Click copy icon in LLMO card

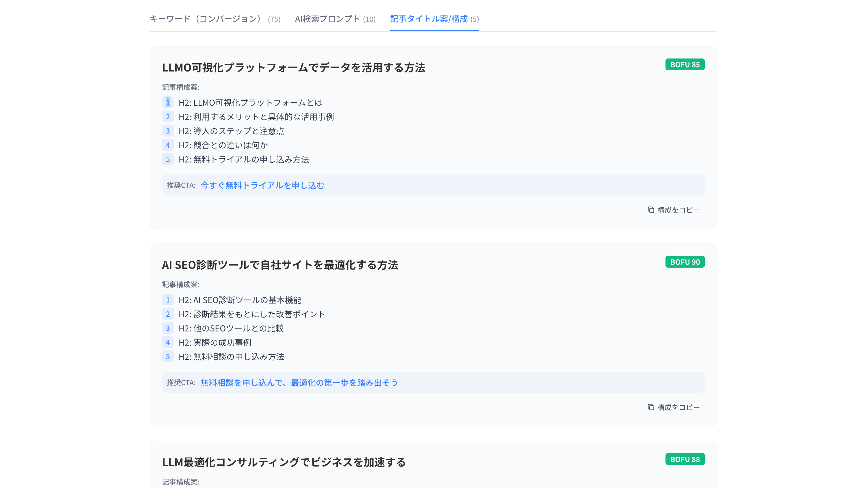click(651, 210)
